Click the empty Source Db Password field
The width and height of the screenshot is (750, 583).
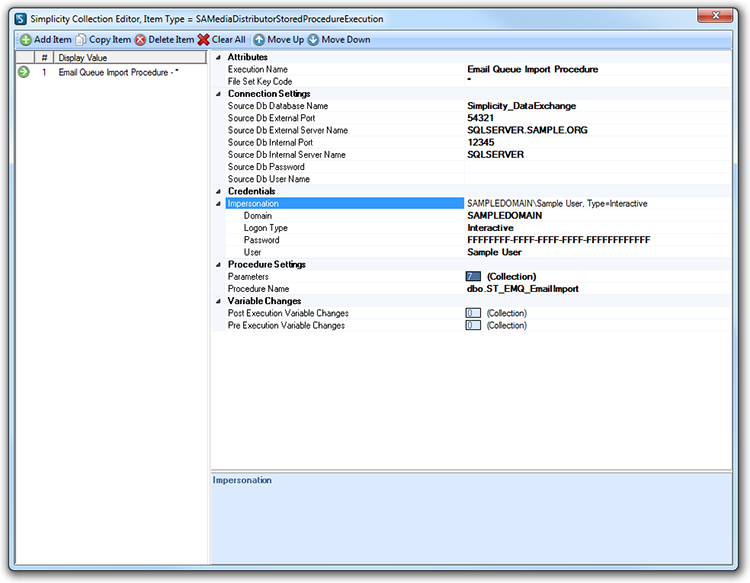click(x=598, y=167)
